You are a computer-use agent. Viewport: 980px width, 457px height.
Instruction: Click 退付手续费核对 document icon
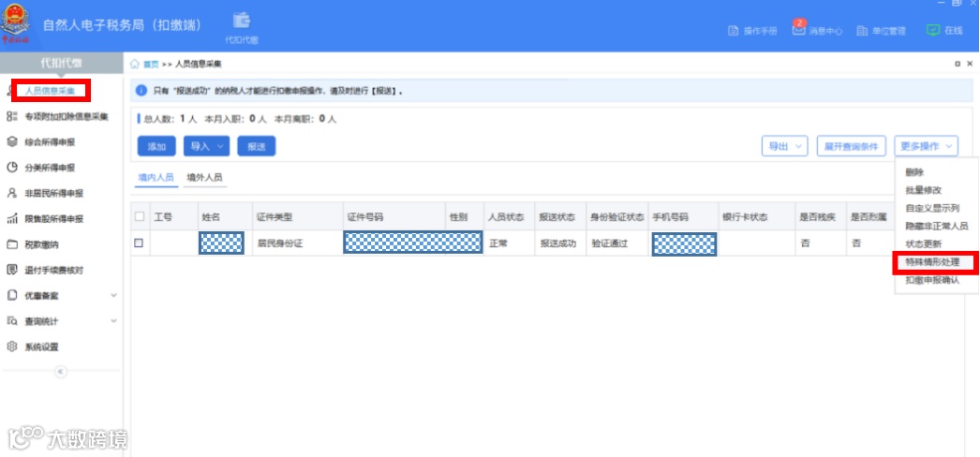click(11, 271)
